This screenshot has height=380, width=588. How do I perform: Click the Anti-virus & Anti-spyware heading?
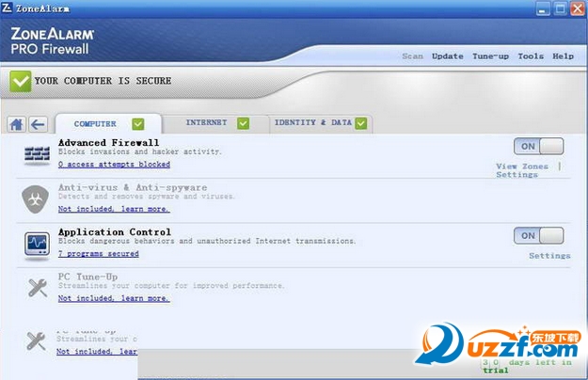(x=133, y=187)
